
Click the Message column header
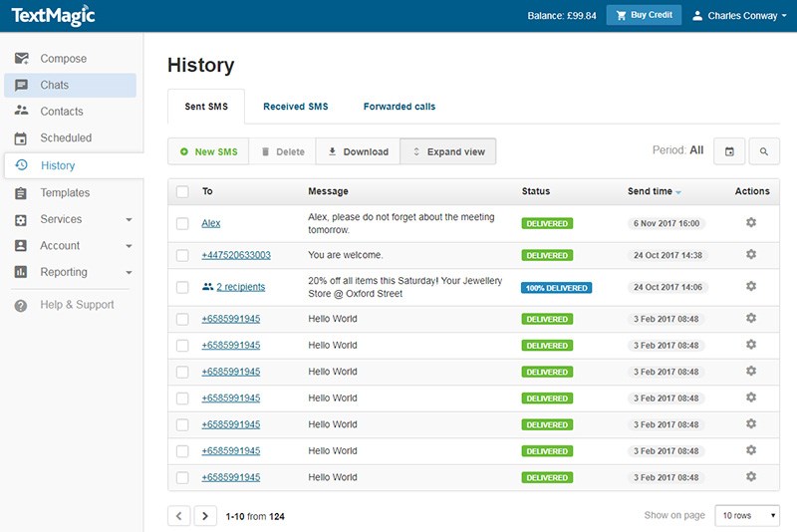(x=328, y=191)
